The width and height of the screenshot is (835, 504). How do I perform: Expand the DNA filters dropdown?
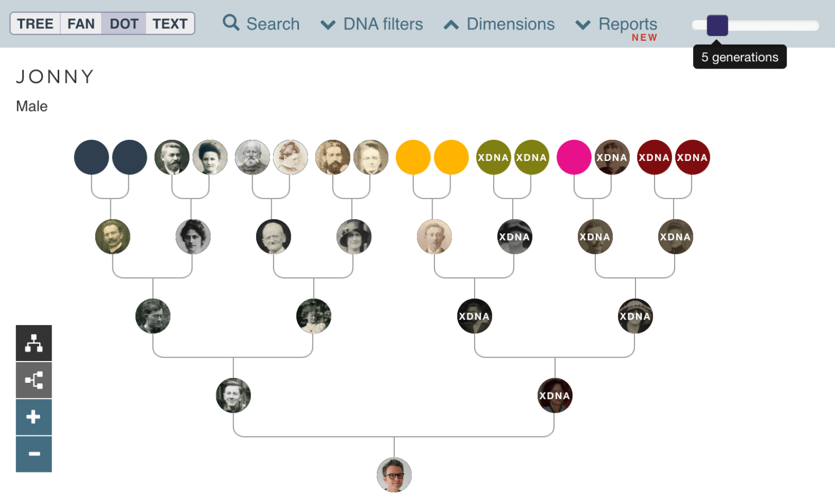372,24
